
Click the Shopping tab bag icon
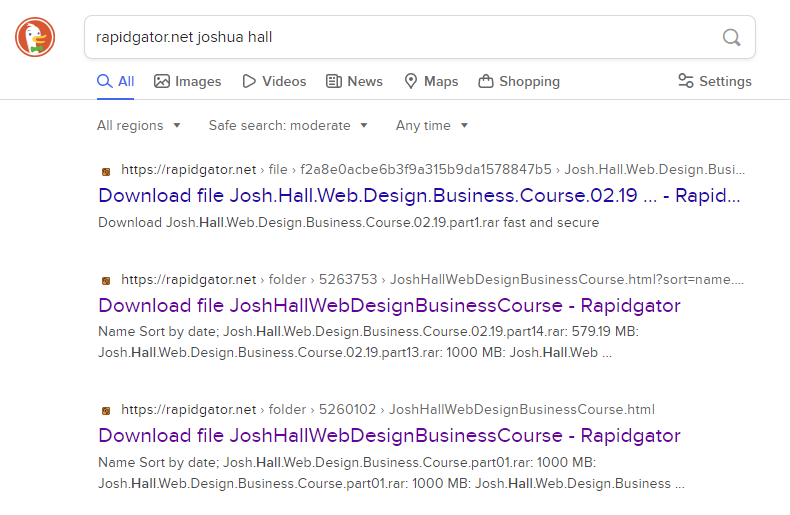click(486, 81)
